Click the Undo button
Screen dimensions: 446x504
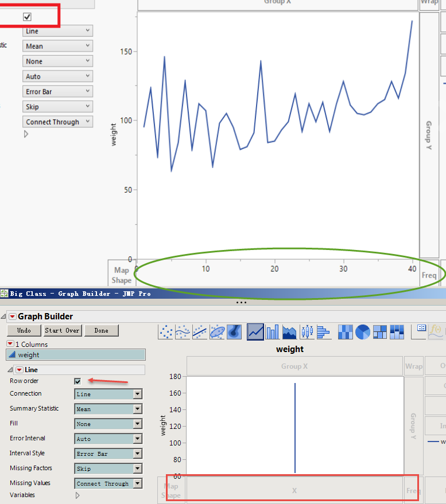point(24,330)
